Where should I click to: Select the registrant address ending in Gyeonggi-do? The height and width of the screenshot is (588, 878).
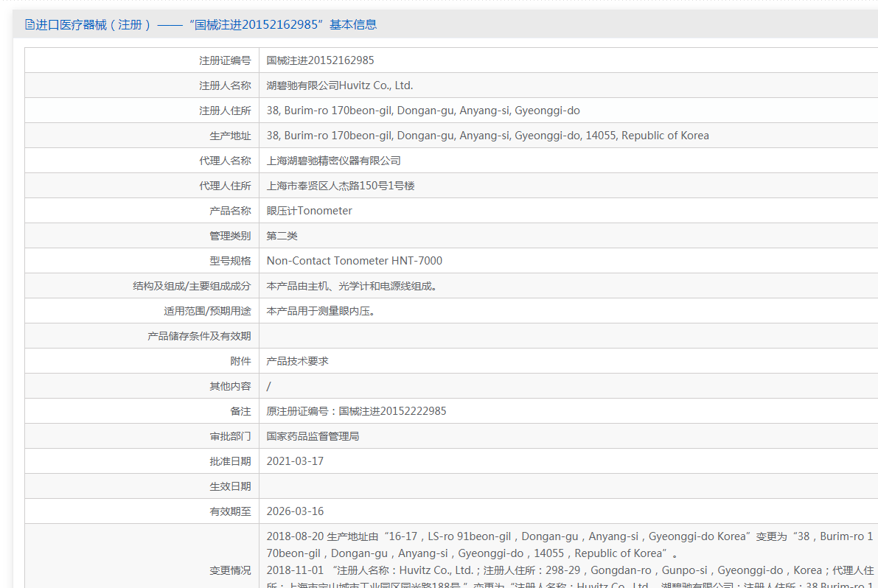click(423, 111)
